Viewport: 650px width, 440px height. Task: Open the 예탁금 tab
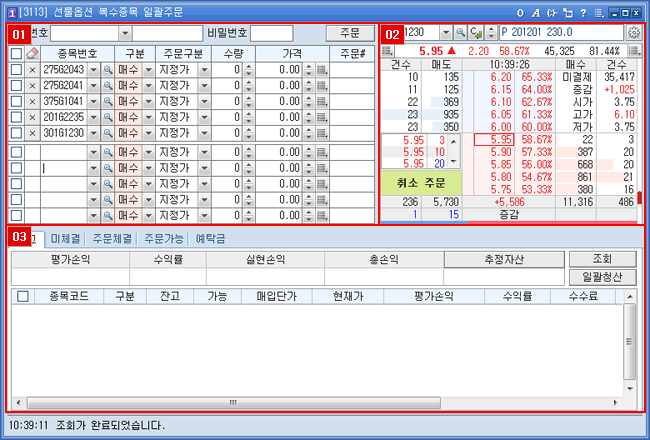[x=210, y=239]
